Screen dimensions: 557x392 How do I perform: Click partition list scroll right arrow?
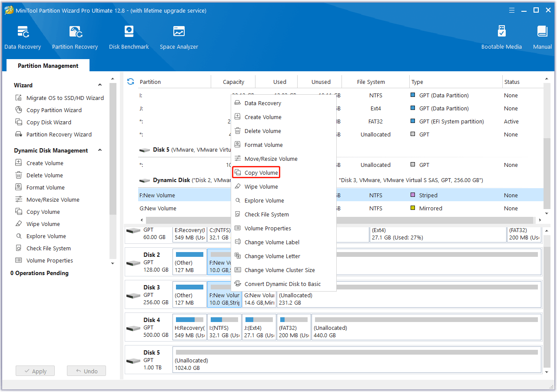(x=540, y=220)
